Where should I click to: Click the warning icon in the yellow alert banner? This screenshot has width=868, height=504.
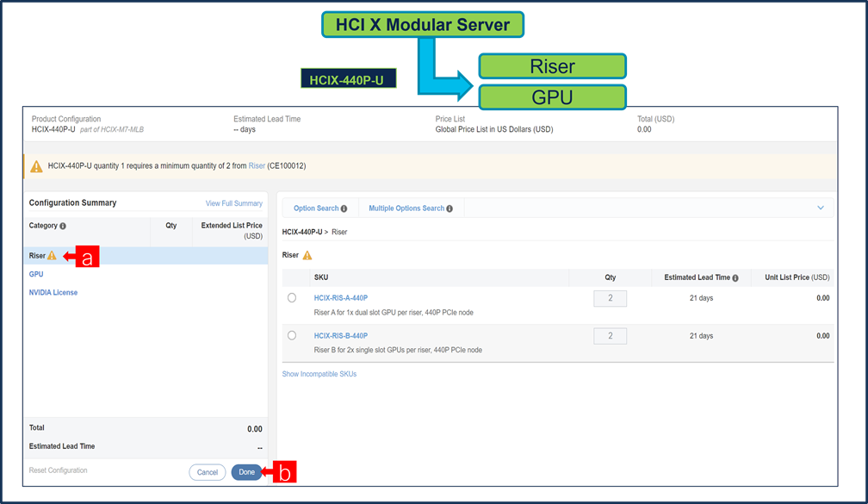pos(36,166)
